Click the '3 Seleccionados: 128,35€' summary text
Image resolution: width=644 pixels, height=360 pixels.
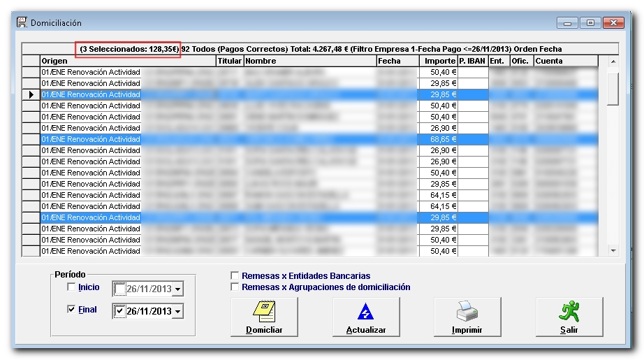pyautogui.click(x=129, y=49)
